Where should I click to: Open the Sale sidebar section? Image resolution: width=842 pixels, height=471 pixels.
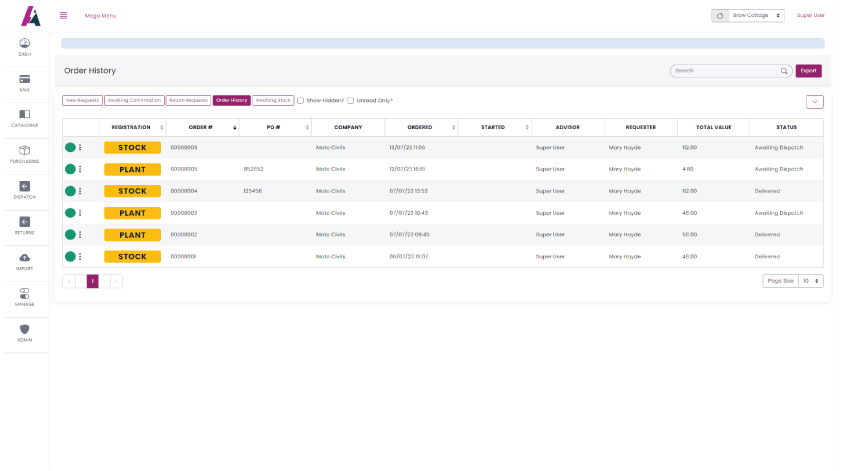[25, 83]
